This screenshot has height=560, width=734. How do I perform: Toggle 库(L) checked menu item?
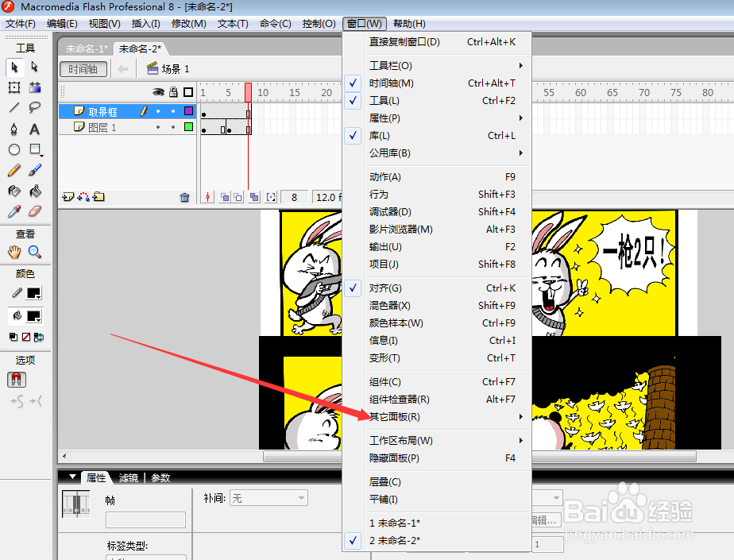pos(437,136)
